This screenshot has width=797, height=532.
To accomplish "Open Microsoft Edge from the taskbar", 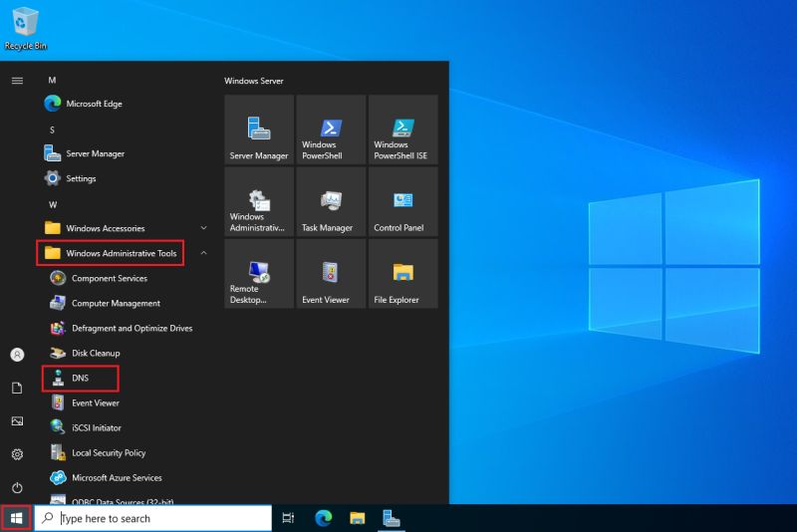I will [x=323, y=518].
